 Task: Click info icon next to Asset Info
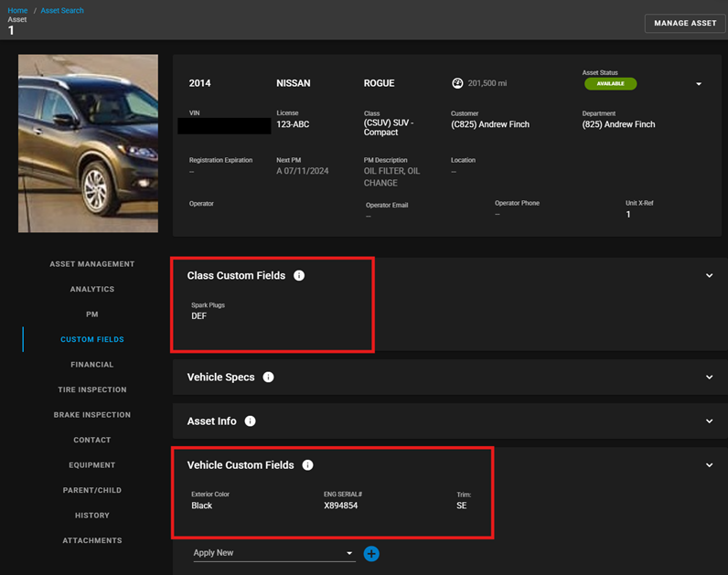point(250,421)
